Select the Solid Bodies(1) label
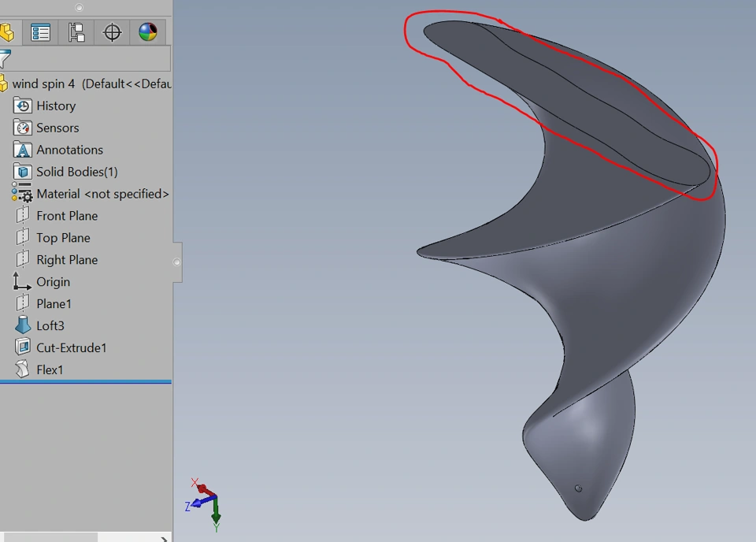 click(x=77, y=172)
